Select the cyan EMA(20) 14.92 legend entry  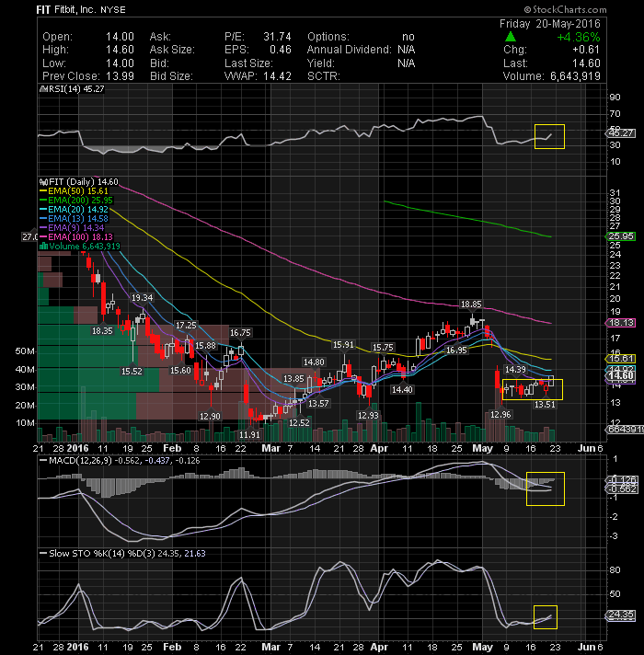(74, 209)
